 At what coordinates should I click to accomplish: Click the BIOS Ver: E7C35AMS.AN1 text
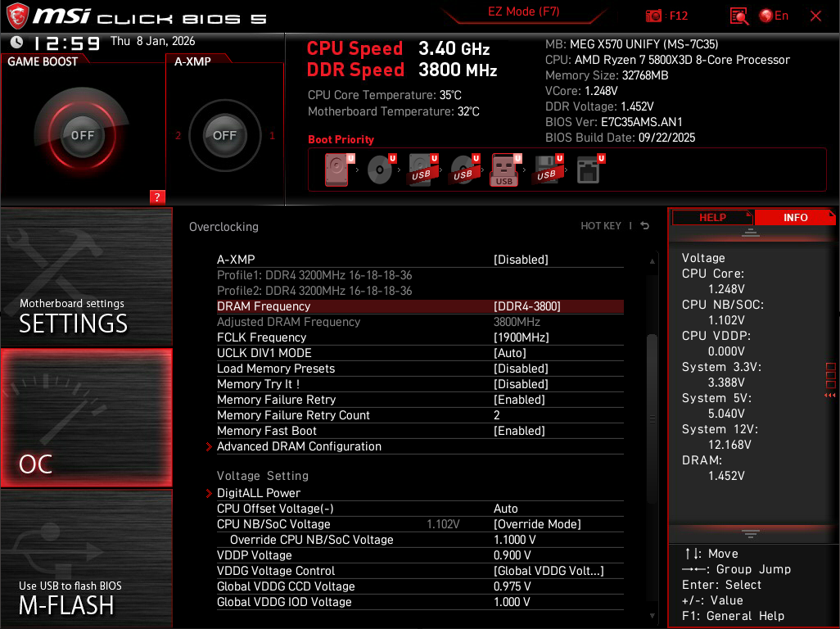click(614, 122)
